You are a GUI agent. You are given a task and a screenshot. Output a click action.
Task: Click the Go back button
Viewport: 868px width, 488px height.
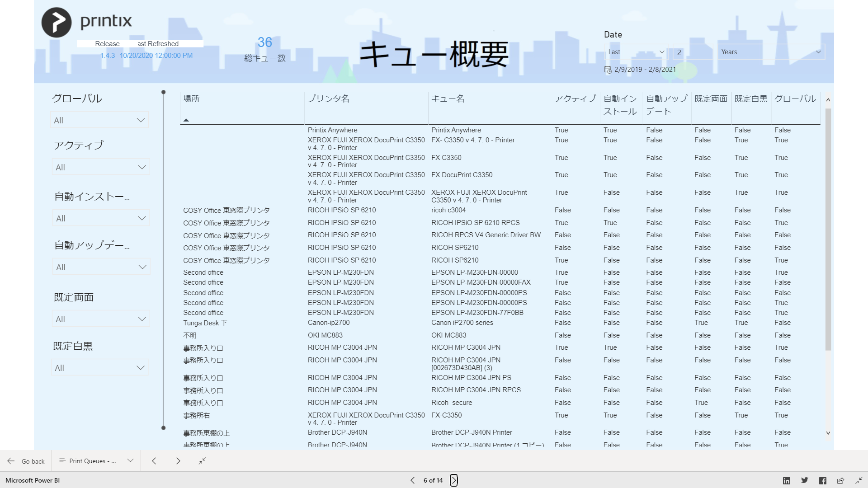coord(26,461)
